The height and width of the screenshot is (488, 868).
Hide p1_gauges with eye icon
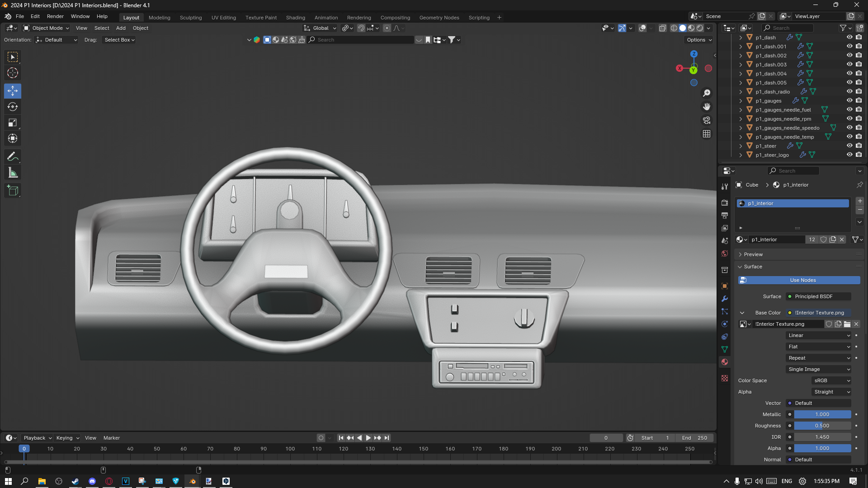tap(849, 101)
